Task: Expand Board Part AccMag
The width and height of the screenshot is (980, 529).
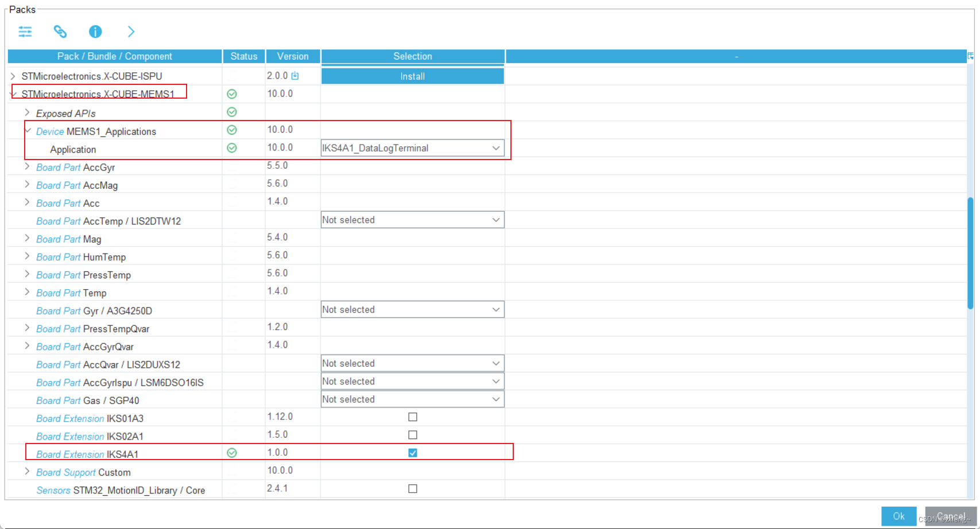Action: coord(27,184)
